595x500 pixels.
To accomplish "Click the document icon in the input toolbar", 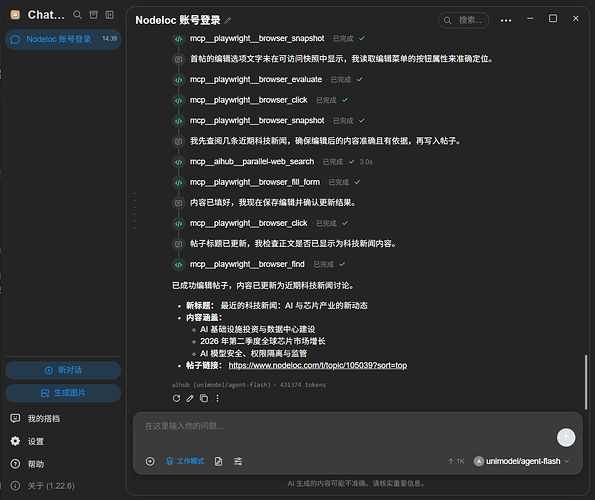I will (219, 461).
